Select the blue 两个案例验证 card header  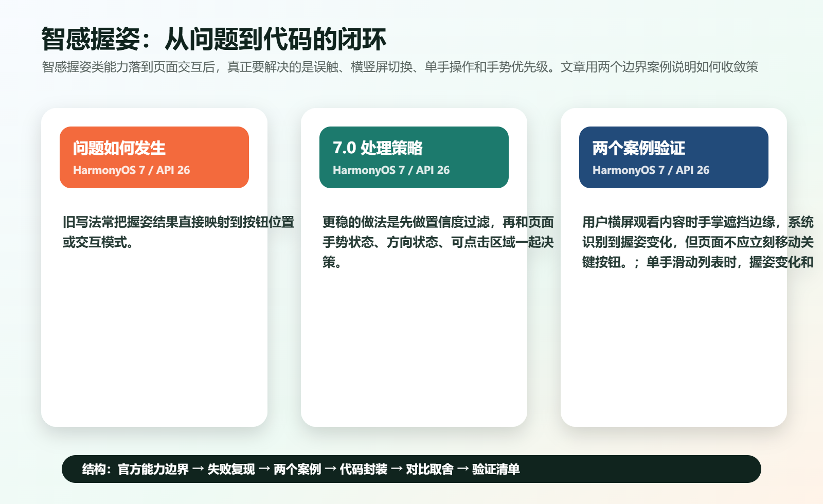click(674, 157)
